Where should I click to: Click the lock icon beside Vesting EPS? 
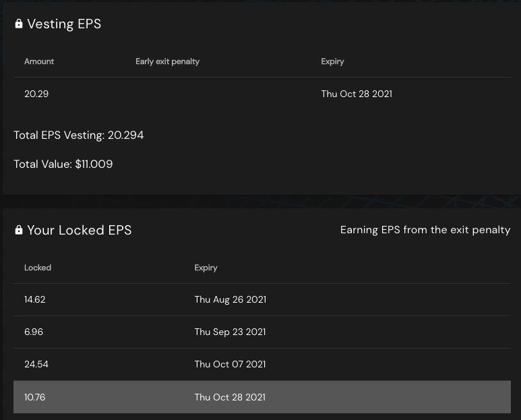[x=19, y=24]
